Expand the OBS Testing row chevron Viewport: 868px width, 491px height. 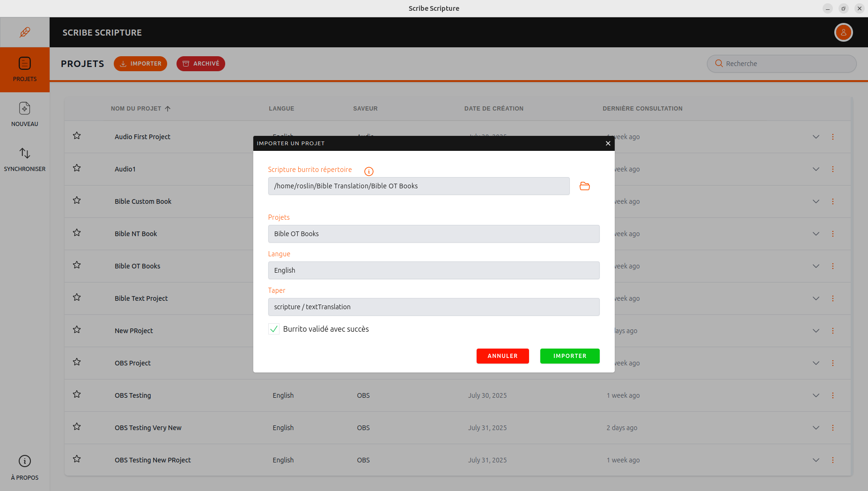point(816,395)
